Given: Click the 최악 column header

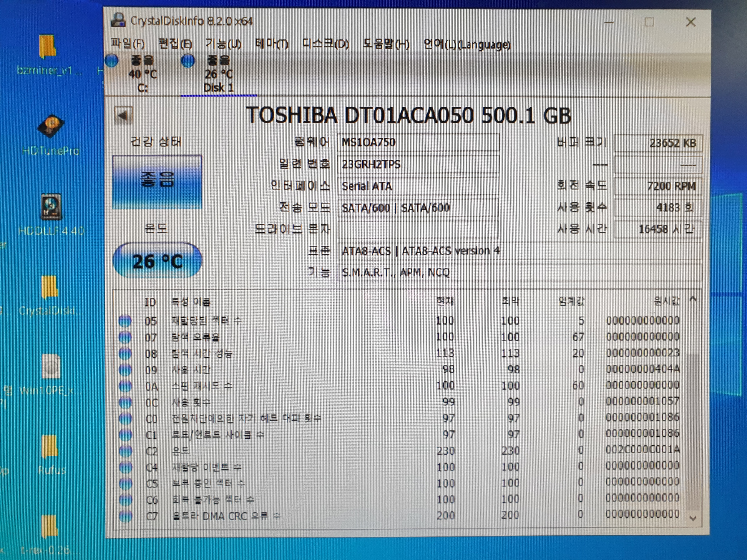Looking at the screenshot, I should tap(510, 301).
